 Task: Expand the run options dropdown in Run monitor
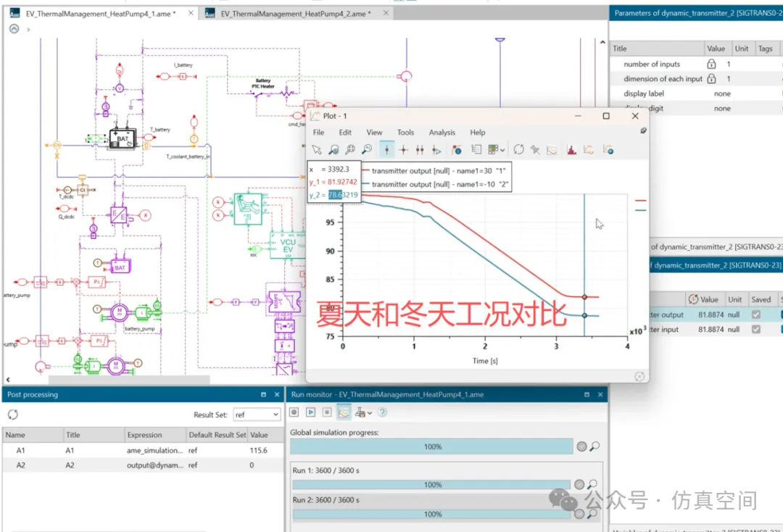click(370, 412)
